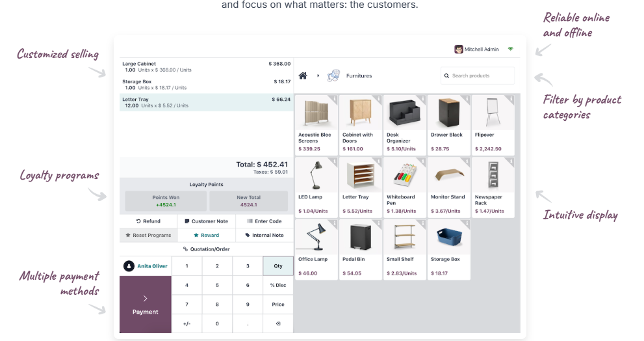The width and height of the screenshot is (644, 341).
Task: Click Mitchell Admin user avatar
Action: pos(459,49)
